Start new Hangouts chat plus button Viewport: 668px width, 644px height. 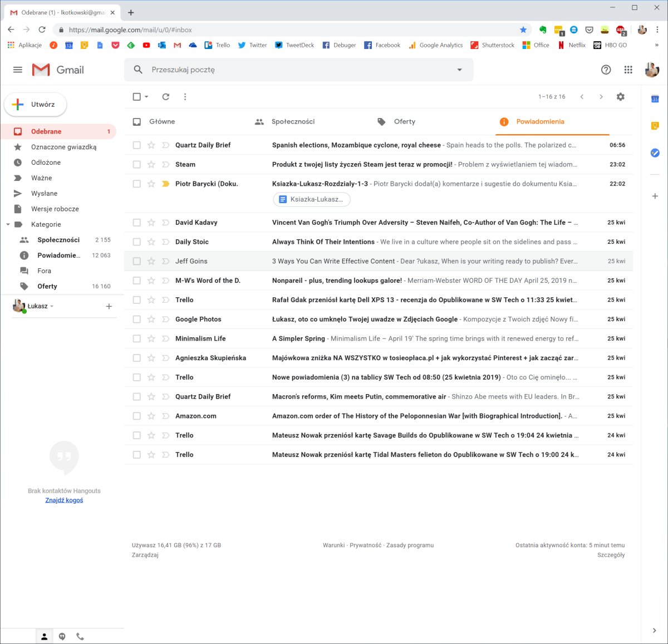tap(109, 306)
